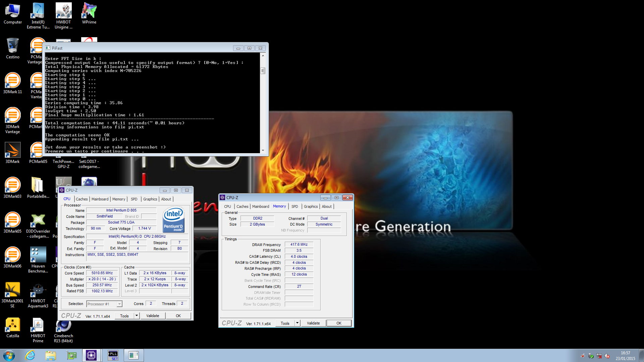Open the 3DMark desktop icon
This screenshot has height=362, width=644.
tap(13, 153)
